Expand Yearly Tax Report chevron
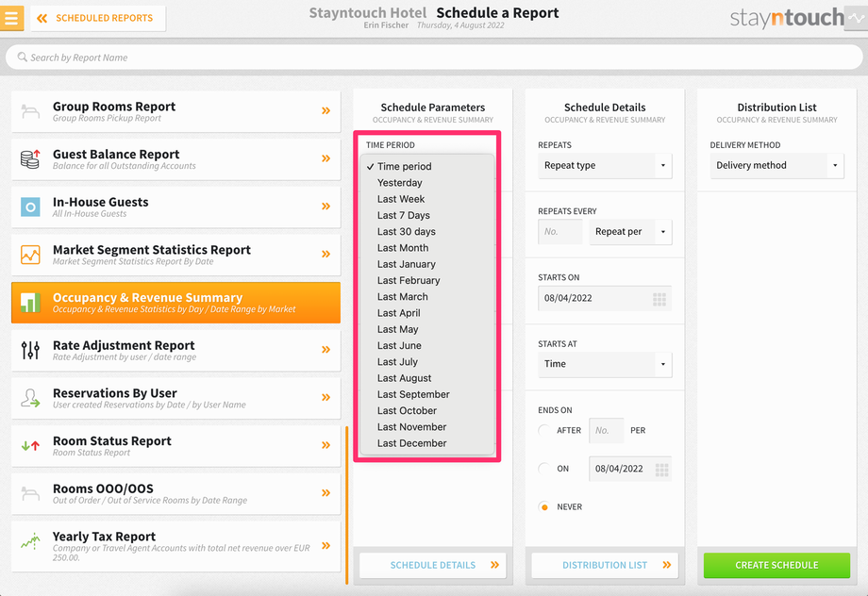The image size is (868, 596). click(x=326, y=546)
